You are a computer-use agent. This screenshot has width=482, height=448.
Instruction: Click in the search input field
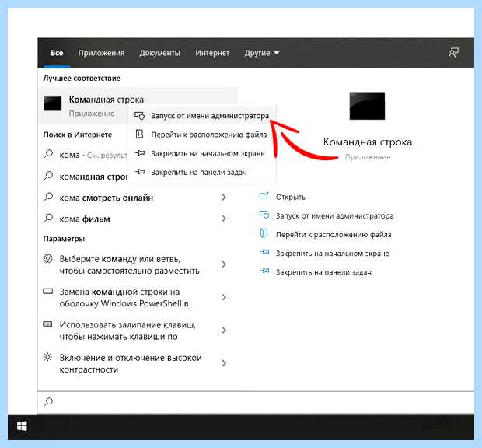pyautogui.click(x=257, y=402)
